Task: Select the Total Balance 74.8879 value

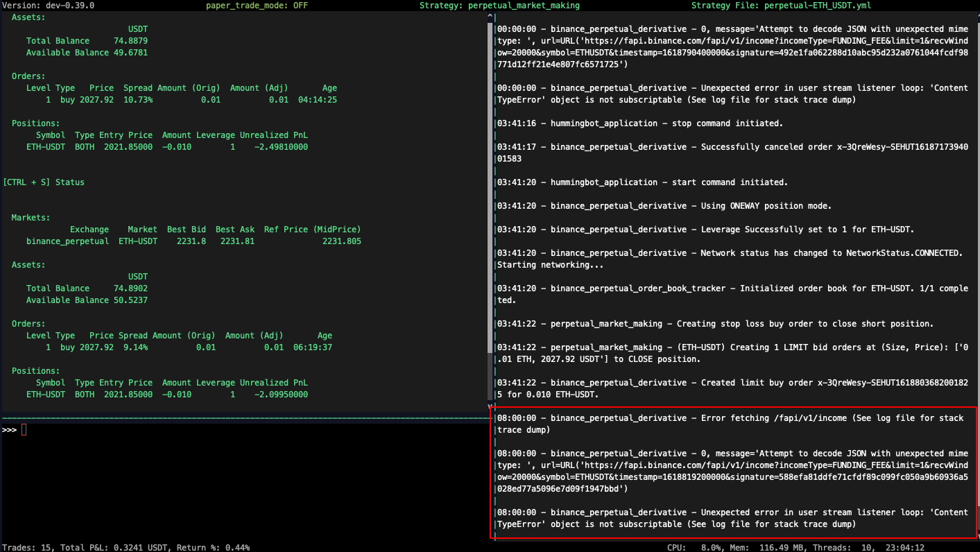Action: [x=130, y=40]
